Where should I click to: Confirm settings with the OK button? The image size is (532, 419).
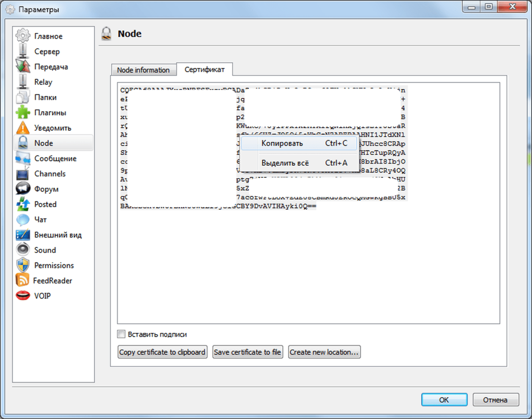tap(444, 400)
